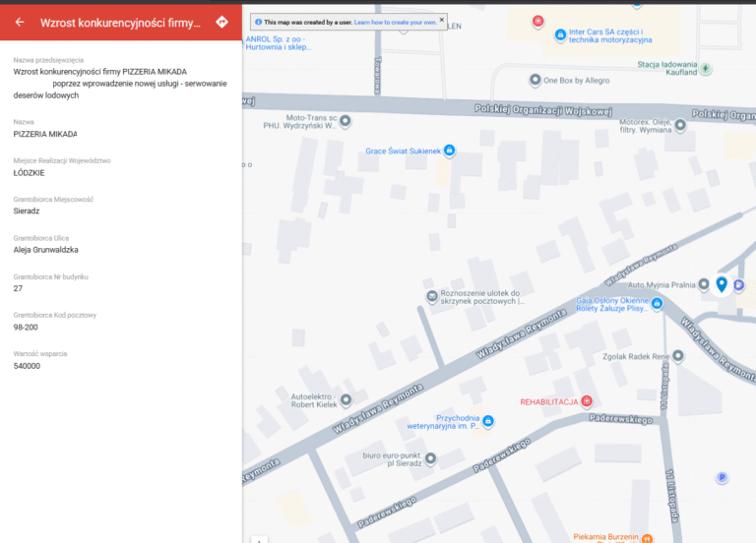The image size is (756, 543).
Task: Follow the 'Learn how to create your own' link
Action: (x=395, y=21)
